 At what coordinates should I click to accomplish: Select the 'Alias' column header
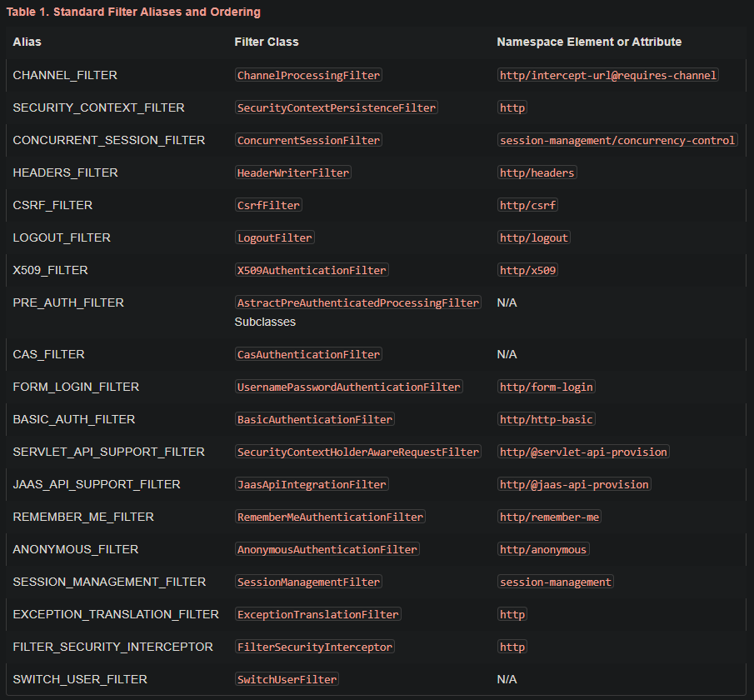[27, 42]
